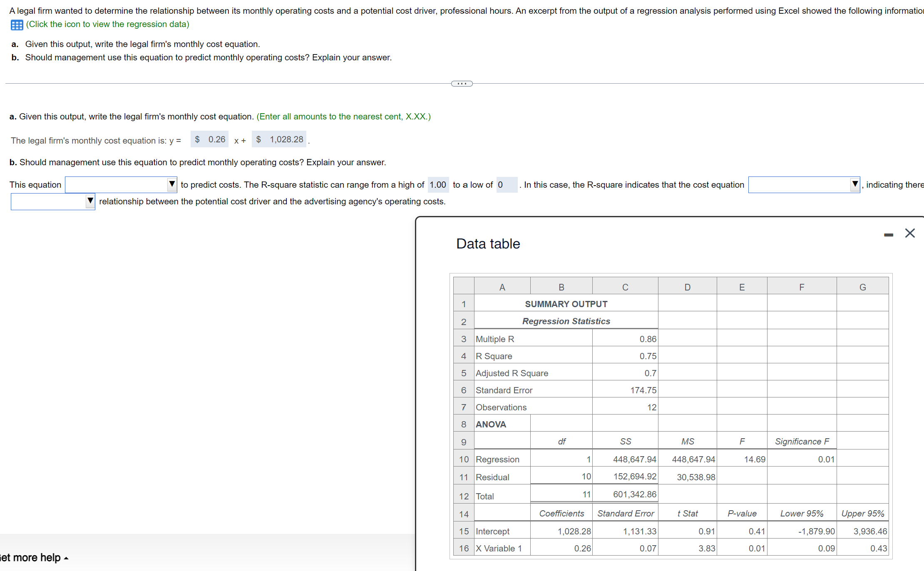Click the SUMMARY OUTPUT header cell
Image resolution: width=924 pixels, height=571 pixels.
pos(566,304)
